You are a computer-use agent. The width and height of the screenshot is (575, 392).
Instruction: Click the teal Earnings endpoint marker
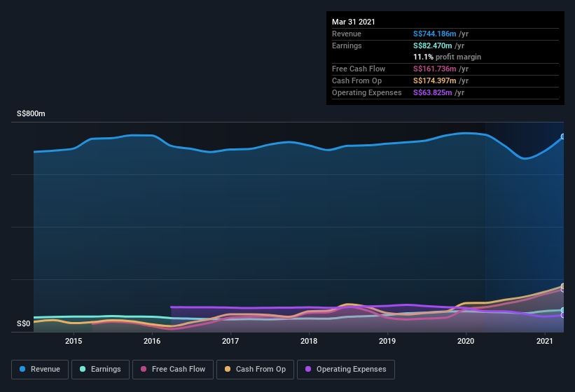click(563, 310)
